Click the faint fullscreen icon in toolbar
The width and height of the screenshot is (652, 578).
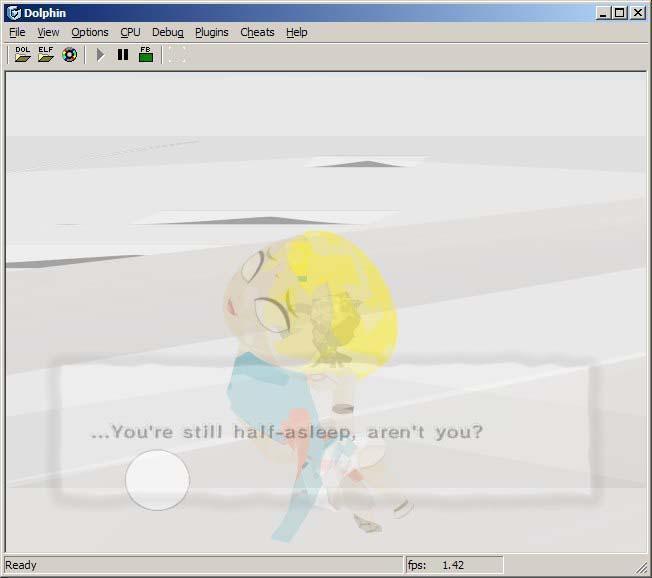(x=177, y=54)
